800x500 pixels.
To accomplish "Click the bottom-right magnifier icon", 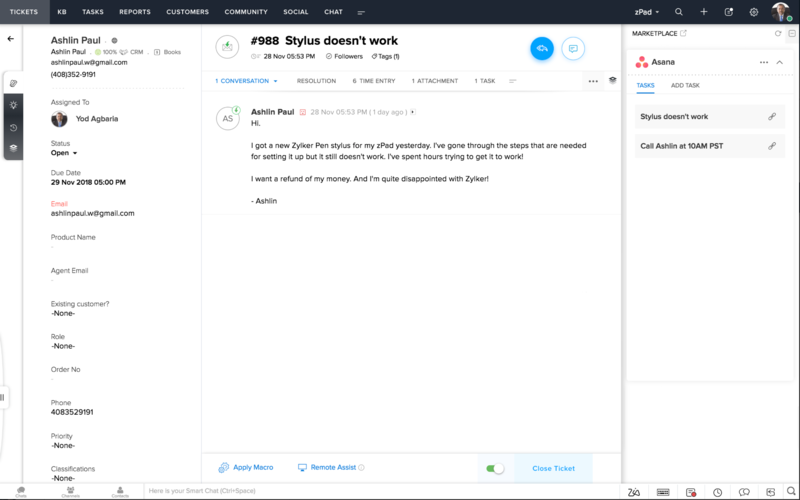I will pyautogui.click(x=791, y=492).
